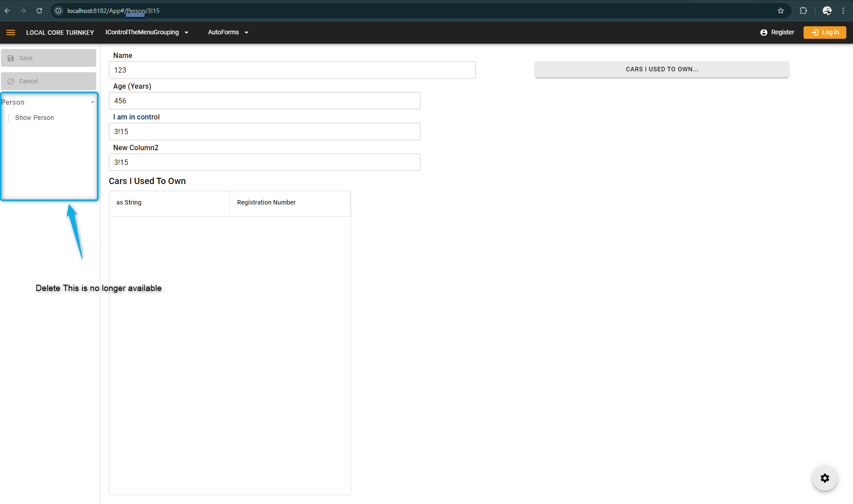Image resolution: width=853 pixels, height=504 pixels.
Task: Click the settings gear floating button
Action: pyautogui.click(x=824, y=478)
